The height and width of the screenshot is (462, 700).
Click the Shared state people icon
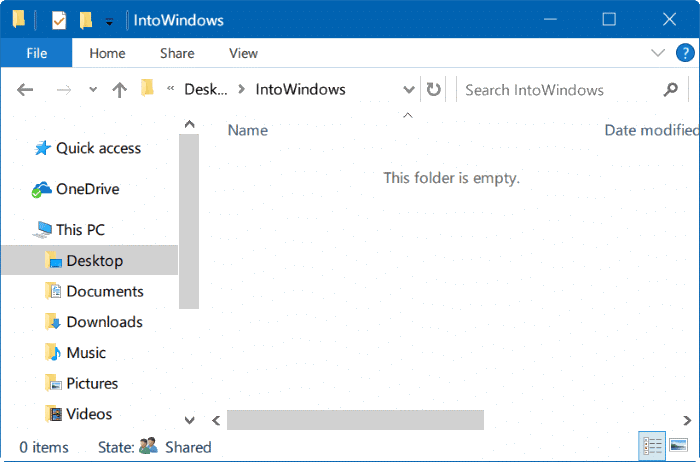coord(148,446)
